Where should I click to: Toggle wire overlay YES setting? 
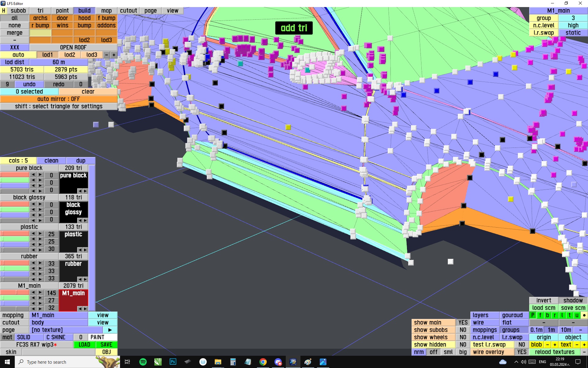(522, 352)
